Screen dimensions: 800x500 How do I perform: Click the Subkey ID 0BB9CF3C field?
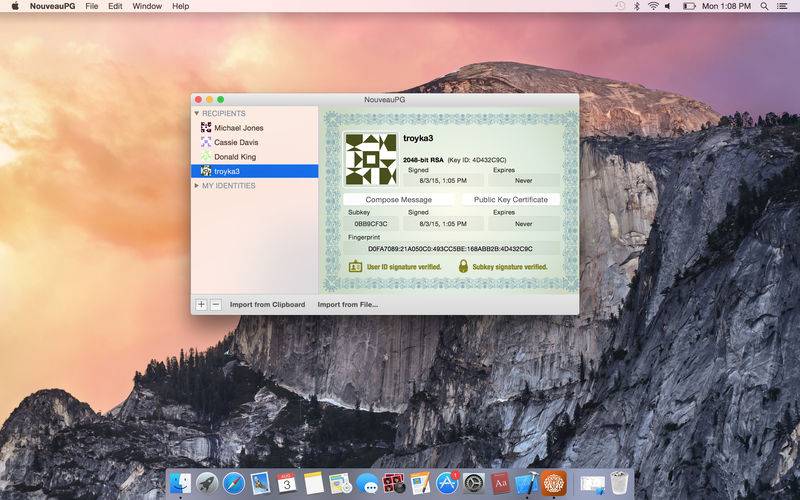(371, 223)
